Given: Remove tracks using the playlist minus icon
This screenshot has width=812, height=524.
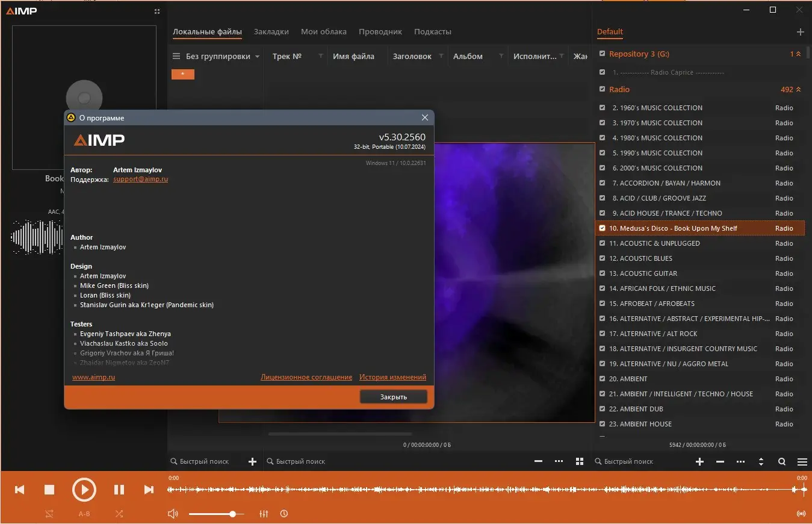Looking at the screenshot, I should click(x=720, y=461).
